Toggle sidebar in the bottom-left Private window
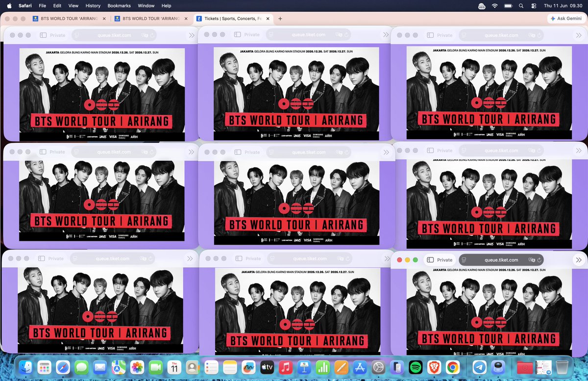 pos(42,258)
